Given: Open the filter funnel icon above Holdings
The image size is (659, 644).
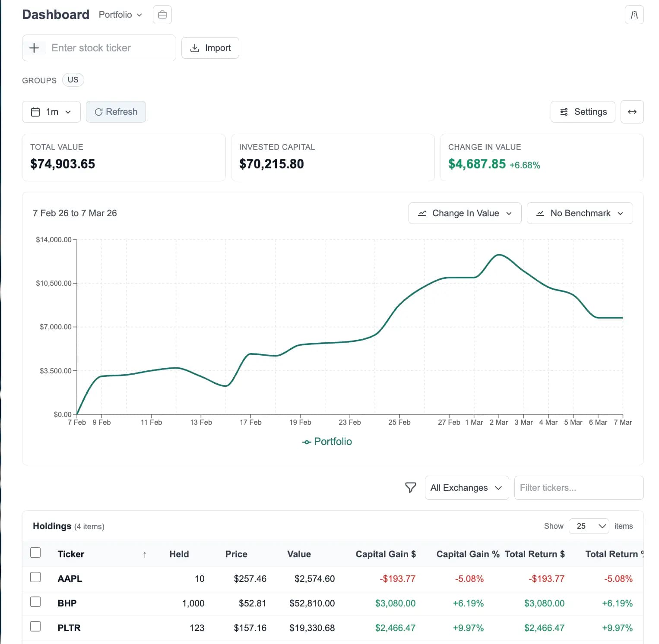Looking at the screenshot, I should 410,487.
